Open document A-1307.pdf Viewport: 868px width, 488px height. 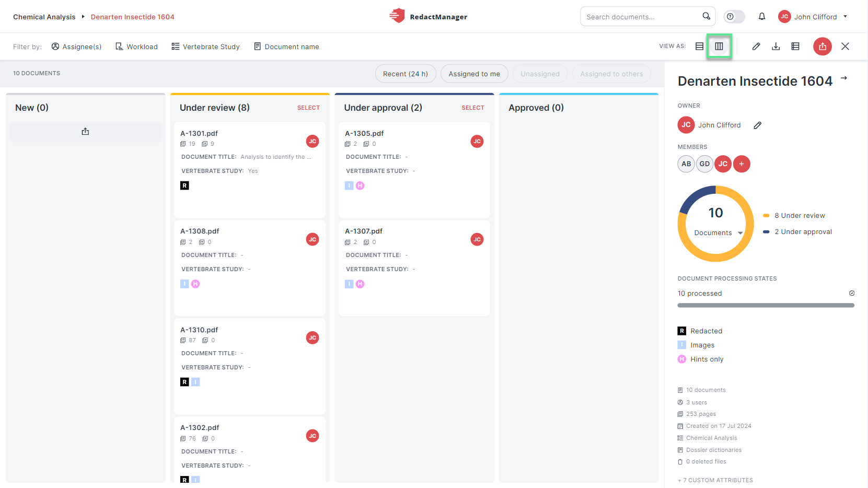coord(364,231)
